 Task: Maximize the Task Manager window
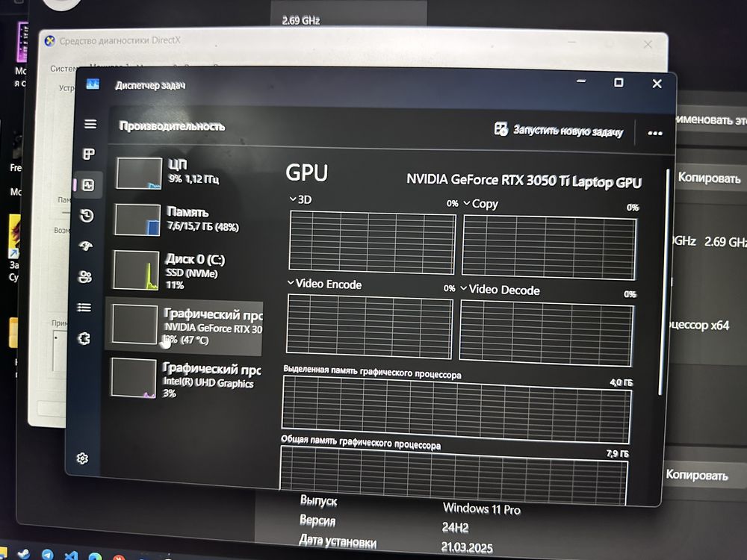[x=619, y=82]
